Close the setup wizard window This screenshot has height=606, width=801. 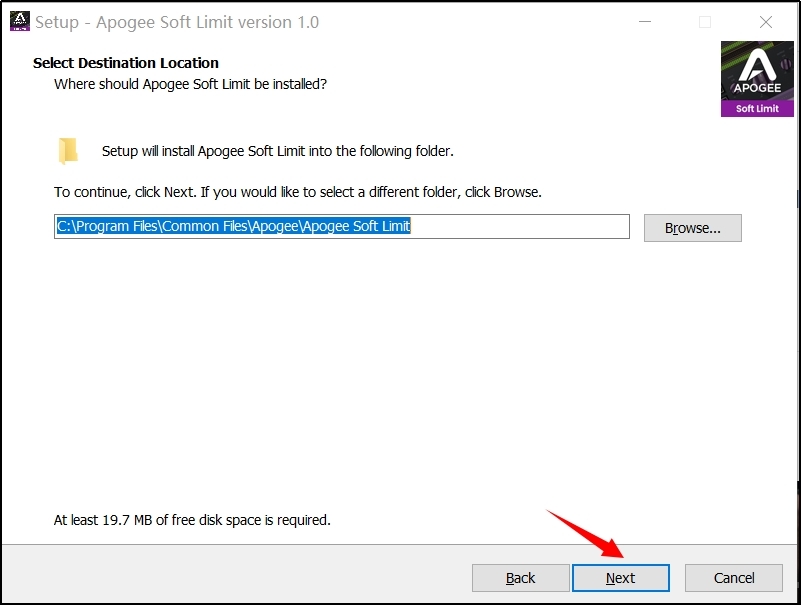(766, 22)
